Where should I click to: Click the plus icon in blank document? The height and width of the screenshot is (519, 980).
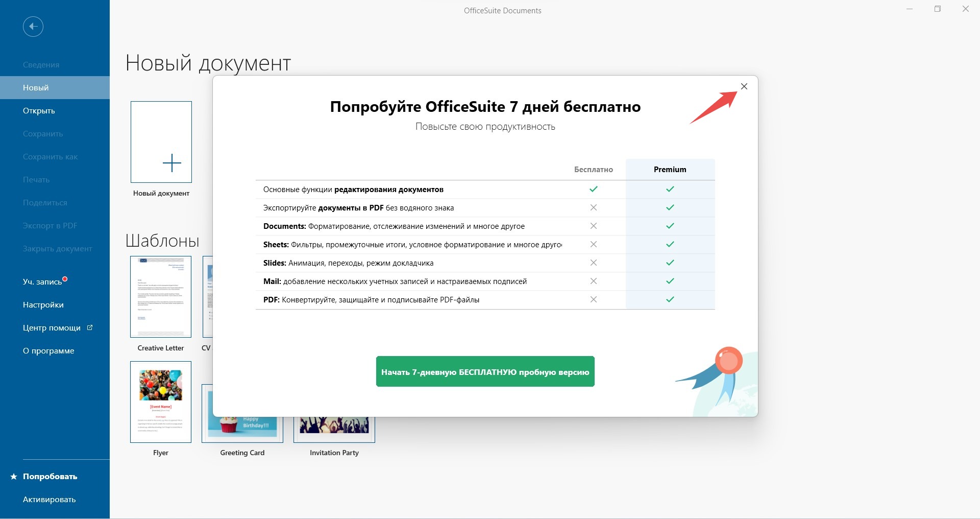pos(172,163)
